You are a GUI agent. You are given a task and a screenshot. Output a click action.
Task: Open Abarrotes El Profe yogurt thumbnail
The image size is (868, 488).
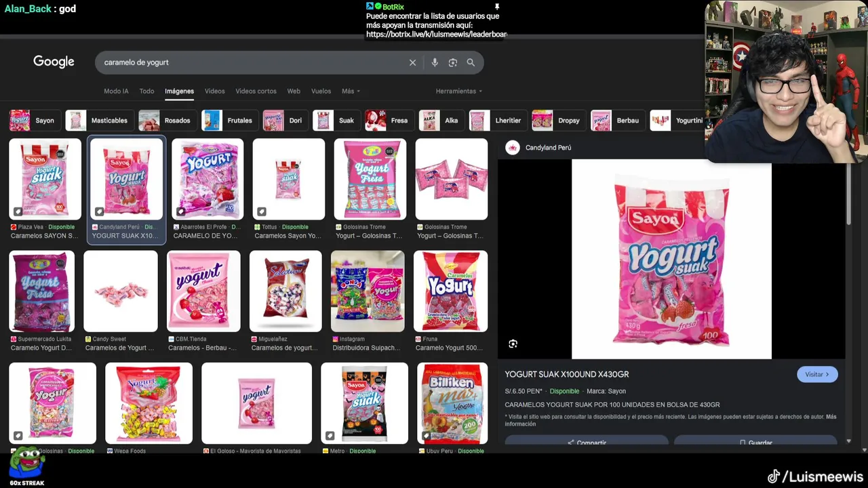click(208, 179)
